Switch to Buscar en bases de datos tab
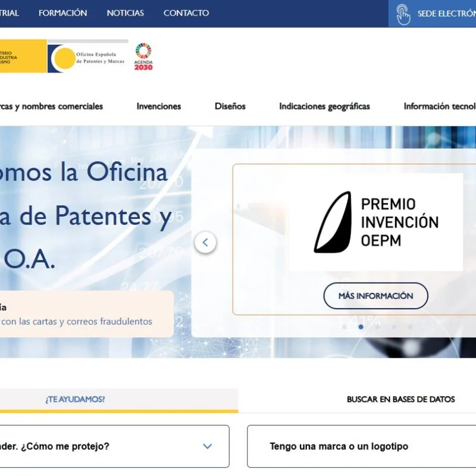 (400, 399)
